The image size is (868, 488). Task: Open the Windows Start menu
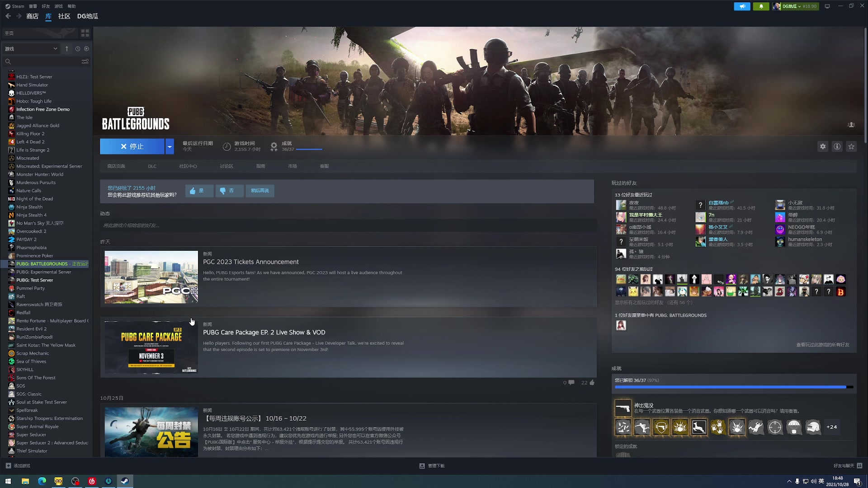coord(8,481)
